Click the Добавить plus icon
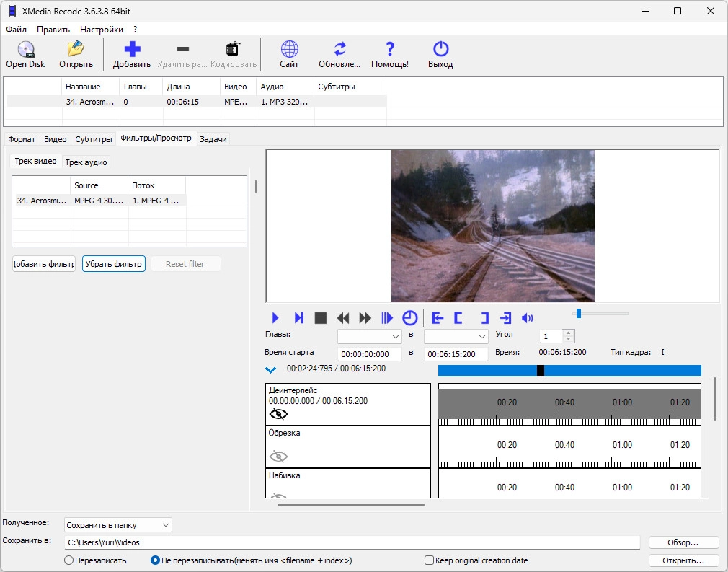The height and width of the screenshot is (572, 728). 132,49
